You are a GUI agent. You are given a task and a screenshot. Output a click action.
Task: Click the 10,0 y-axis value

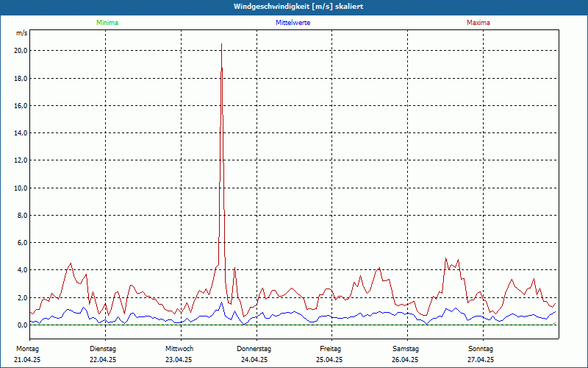point(21,188)
